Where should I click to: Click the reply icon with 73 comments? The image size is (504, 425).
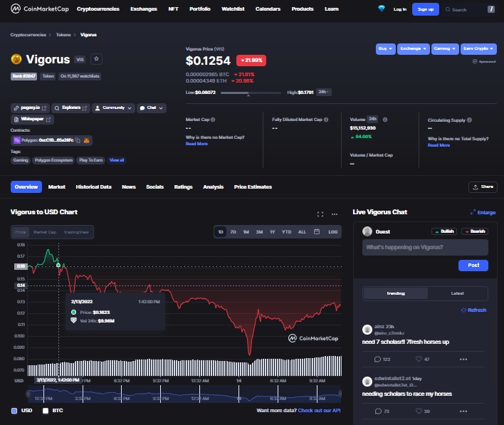click(x=378, y=411)
